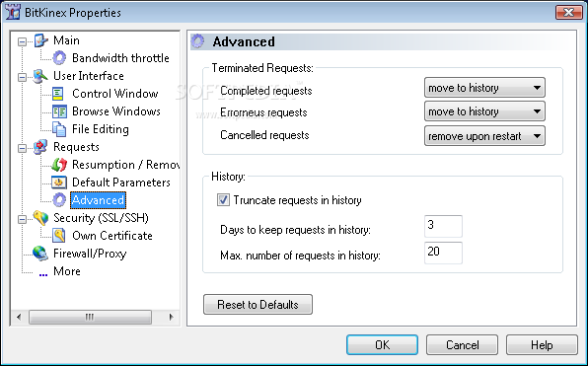Select Browse Windows in the tree
The height and width of the screenshot is (366, 588).
(116, 111)
